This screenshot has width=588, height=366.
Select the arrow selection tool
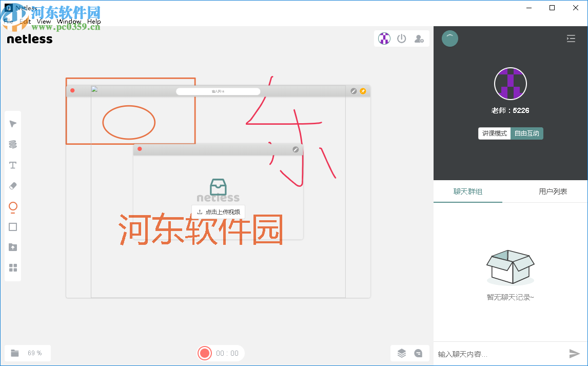pos(13,123)
